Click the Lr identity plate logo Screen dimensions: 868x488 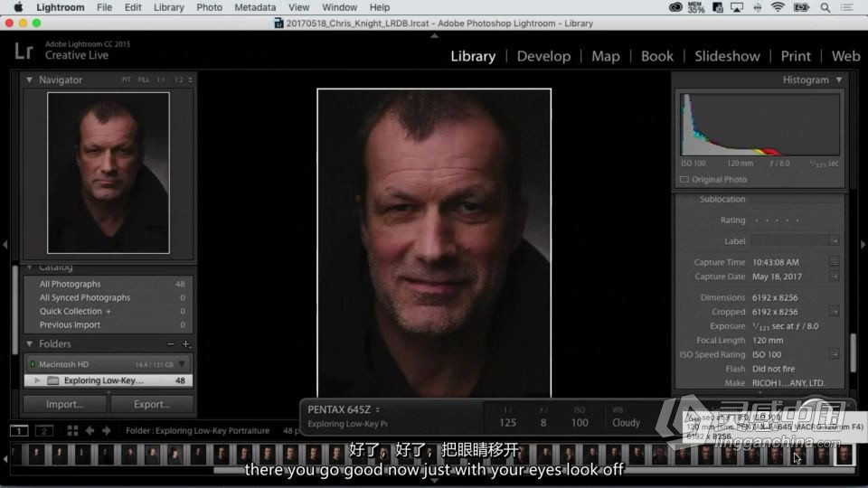[x=24, y=51]
